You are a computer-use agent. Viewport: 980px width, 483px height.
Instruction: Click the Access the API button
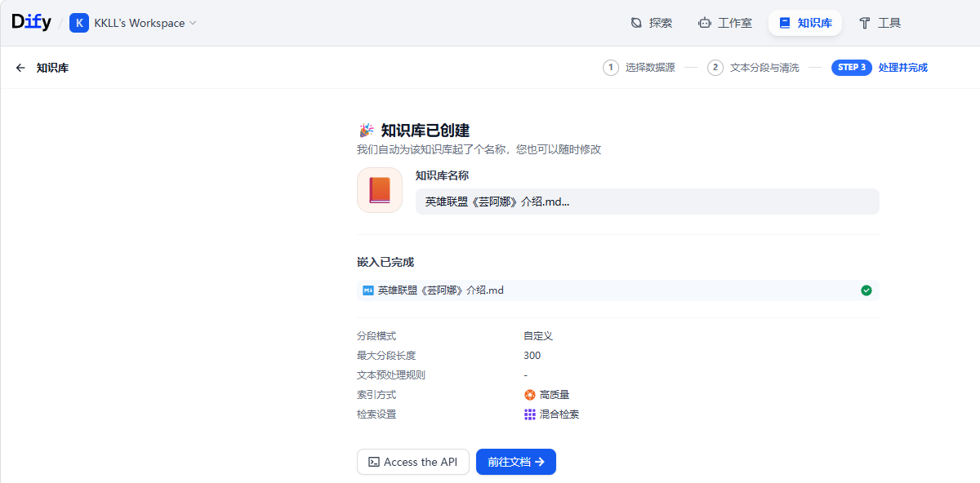(x=413, y=462)
